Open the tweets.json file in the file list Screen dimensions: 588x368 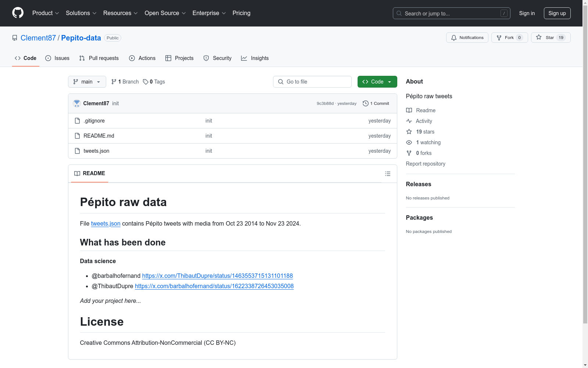[96, 151]
